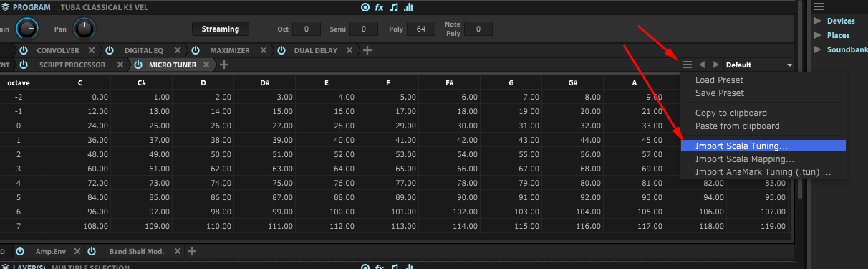The image size is (868, 269).
Task: Open the bar chart icon in program header
Action: pos(408,7)
